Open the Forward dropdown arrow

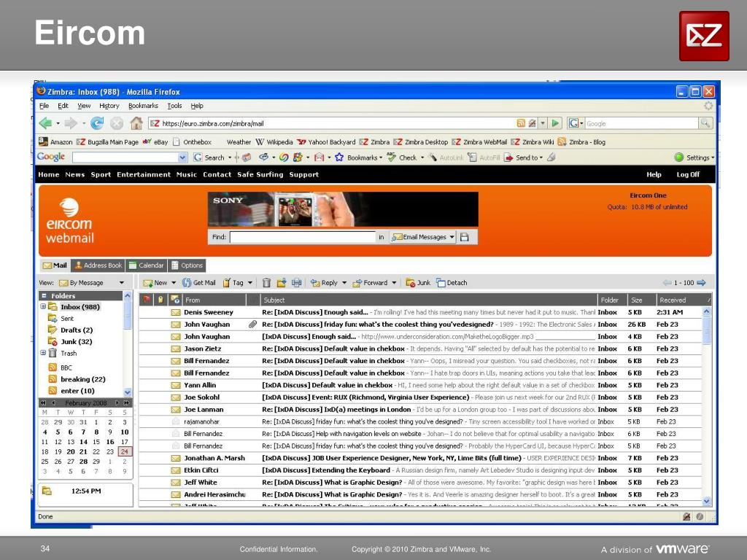coord(394,283)
